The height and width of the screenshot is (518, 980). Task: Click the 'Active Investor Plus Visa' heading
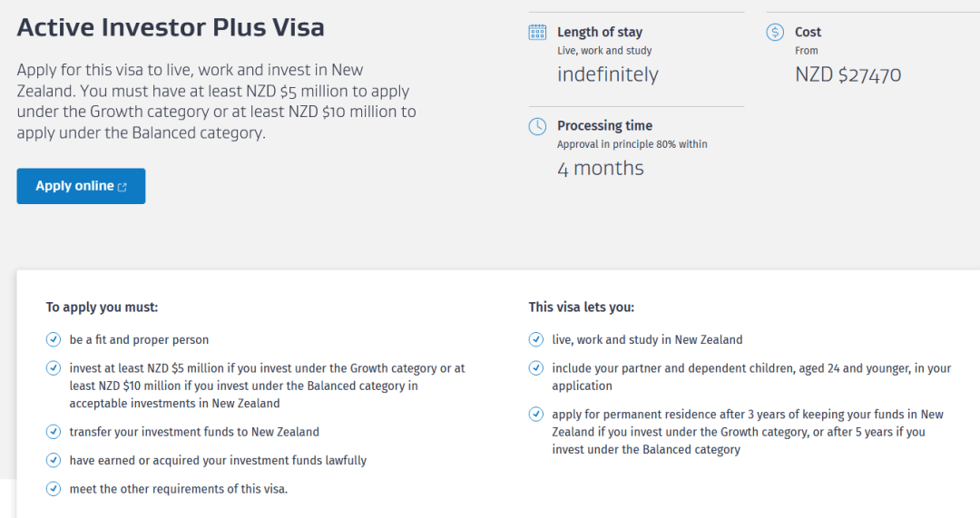171,27
